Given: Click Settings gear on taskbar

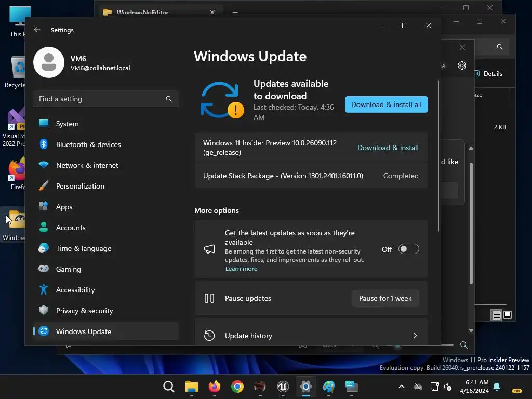Looking at the screenshot, I should click(305, 387).
